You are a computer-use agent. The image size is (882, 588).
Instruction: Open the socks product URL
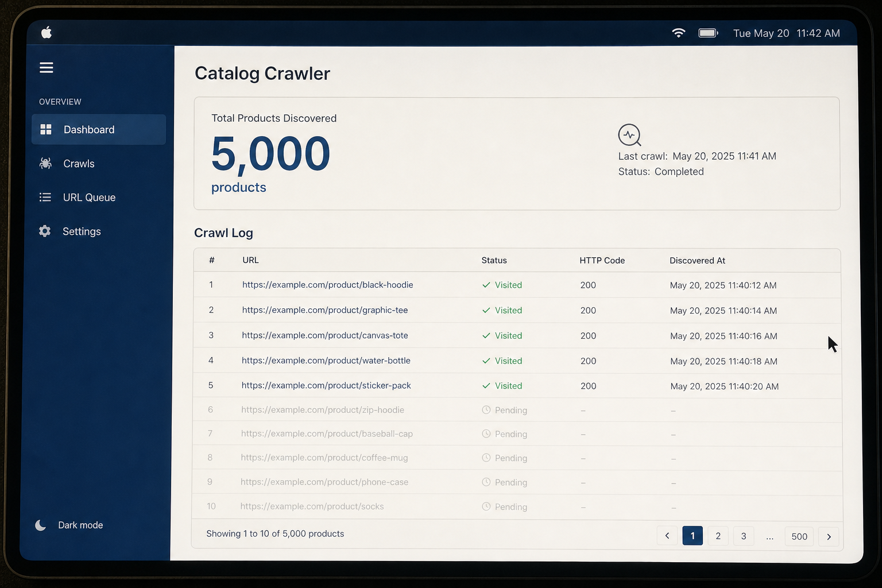pyautogui.click(x=312, y=506)
